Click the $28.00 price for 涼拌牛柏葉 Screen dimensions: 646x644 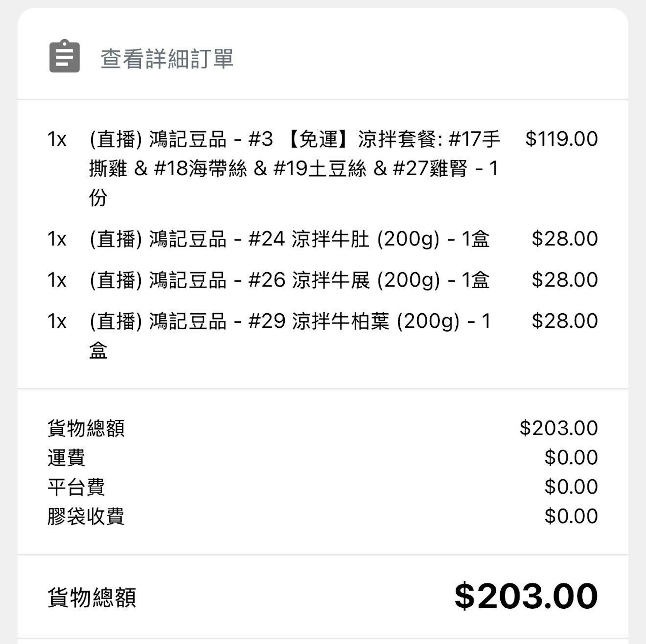565,321
